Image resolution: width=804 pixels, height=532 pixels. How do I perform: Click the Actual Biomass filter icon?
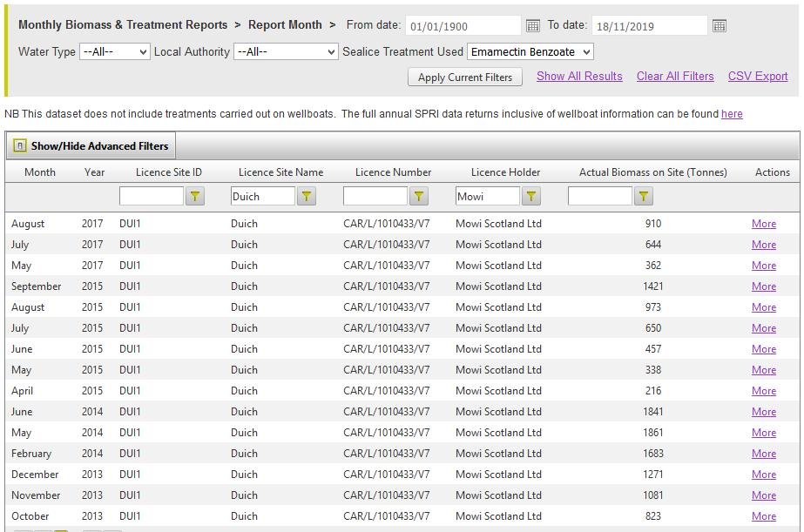643,197
